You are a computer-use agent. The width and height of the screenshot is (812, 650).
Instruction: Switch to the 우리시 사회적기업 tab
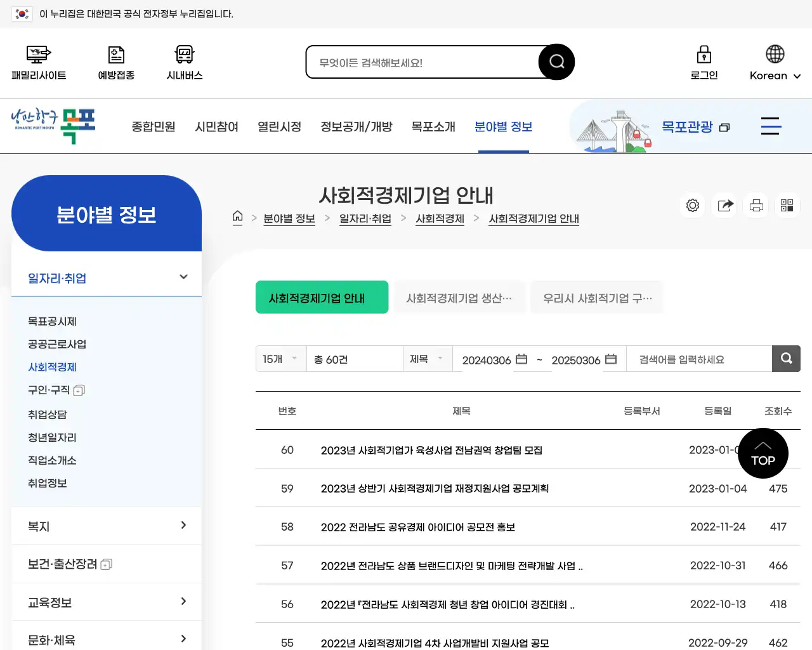(x=596, y=297)
